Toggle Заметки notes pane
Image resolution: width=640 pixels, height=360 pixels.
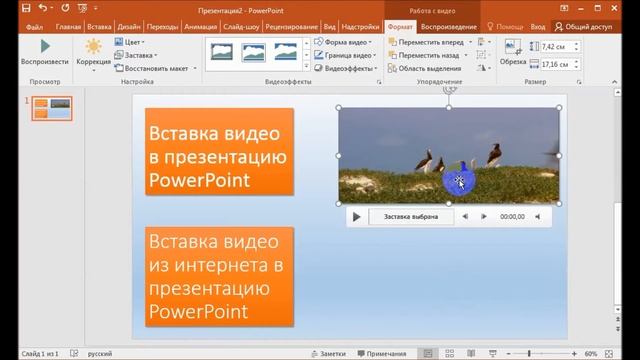[329, 354]
